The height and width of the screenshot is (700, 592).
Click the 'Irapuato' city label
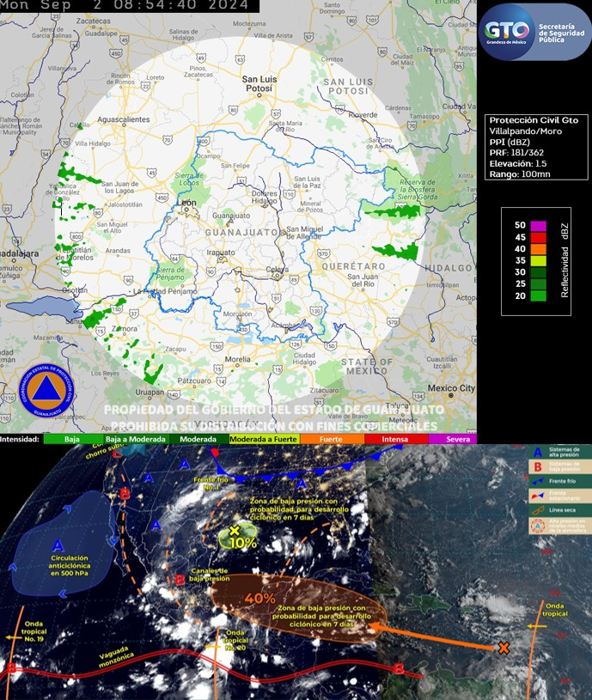221,253
